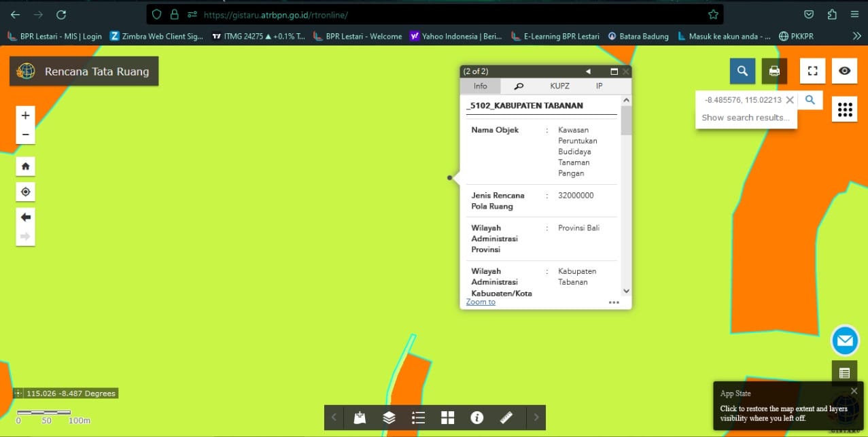Expand the popup three-dots actions menu

click(x=614, y=302)
